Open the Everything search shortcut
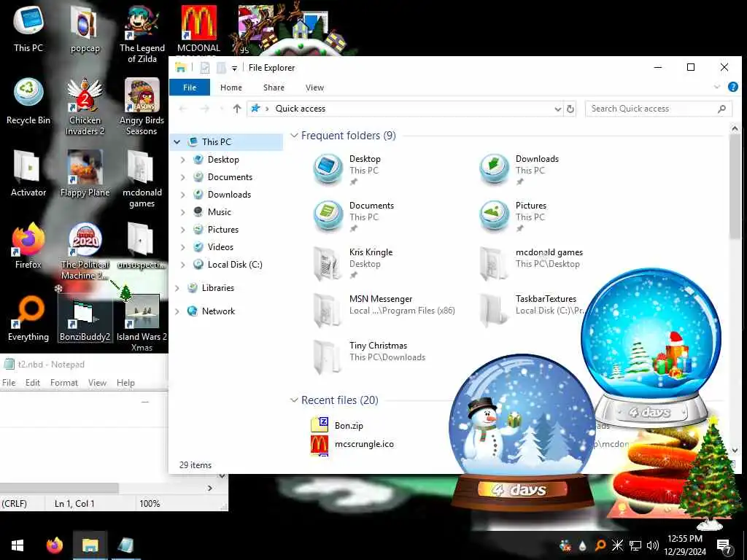Screen dimensions: 747x560 (28, 318)
